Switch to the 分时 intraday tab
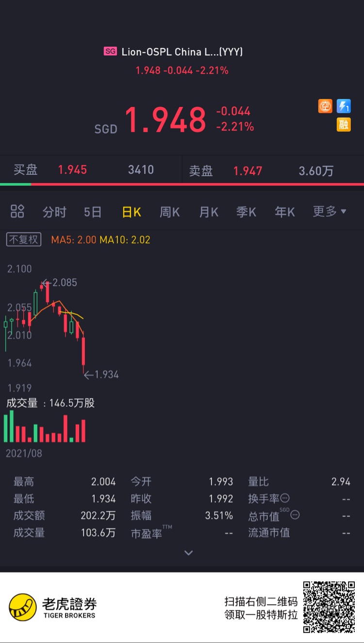The width and height of the screenshot is (364, 643). tap(54, 212)
